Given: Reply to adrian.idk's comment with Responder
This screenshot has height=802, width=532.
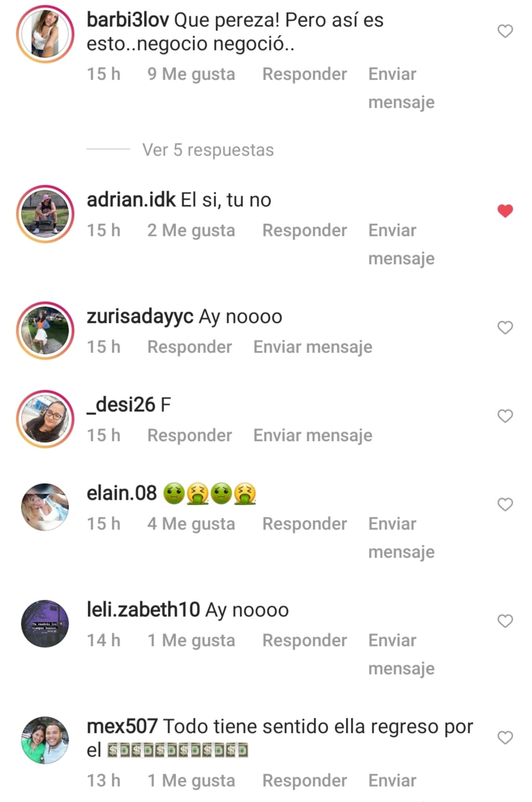Looking at the screenshot, I should point(304,230).
